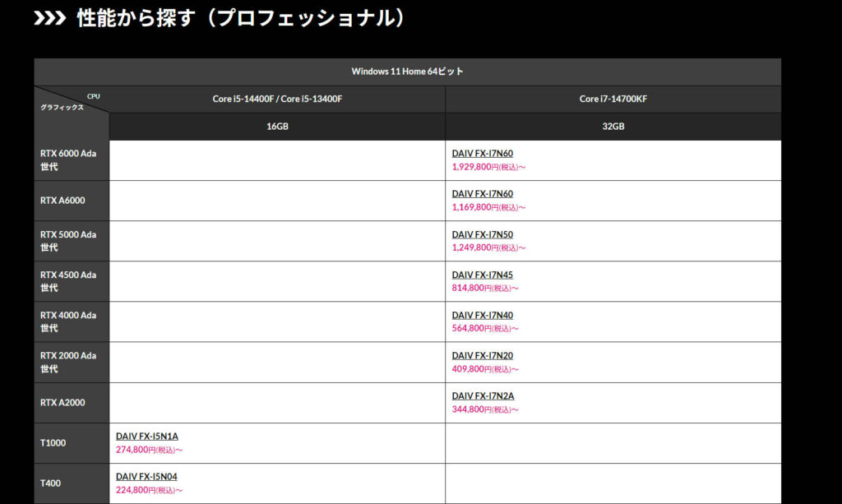
Task: Go to the DAIV FX-I7N40 product page
Action: point(482,315)
